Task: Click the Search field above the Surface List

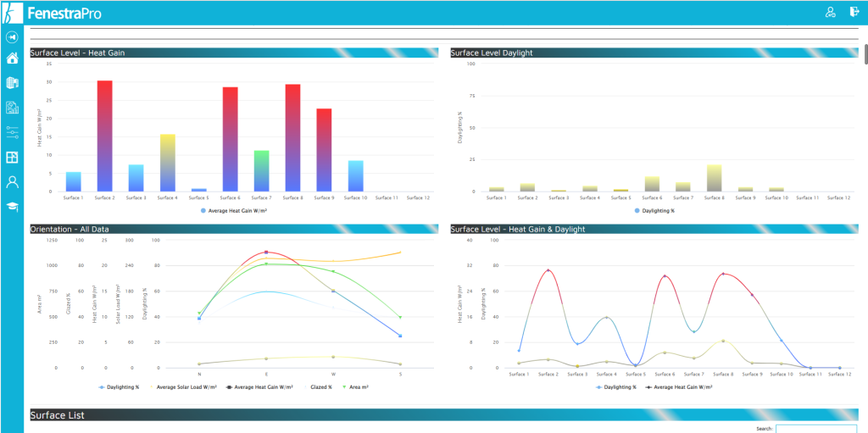Action: 816,429
